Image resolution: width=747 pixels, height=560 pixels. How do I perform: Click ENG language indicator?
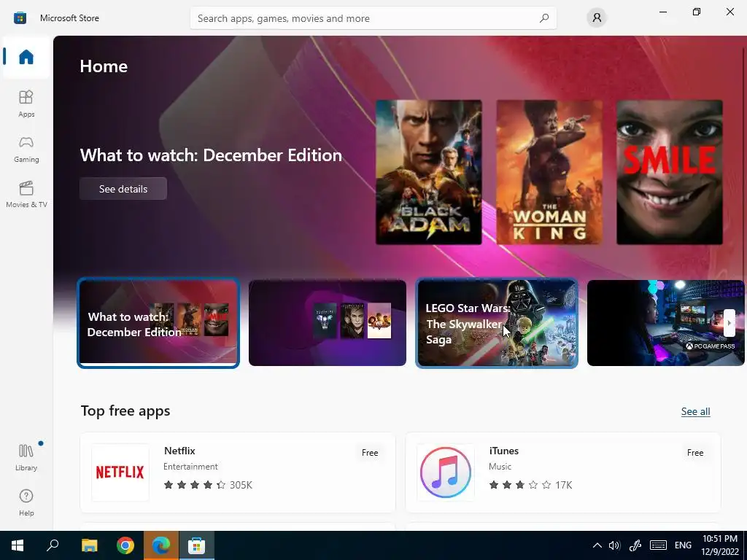(683, 545)
